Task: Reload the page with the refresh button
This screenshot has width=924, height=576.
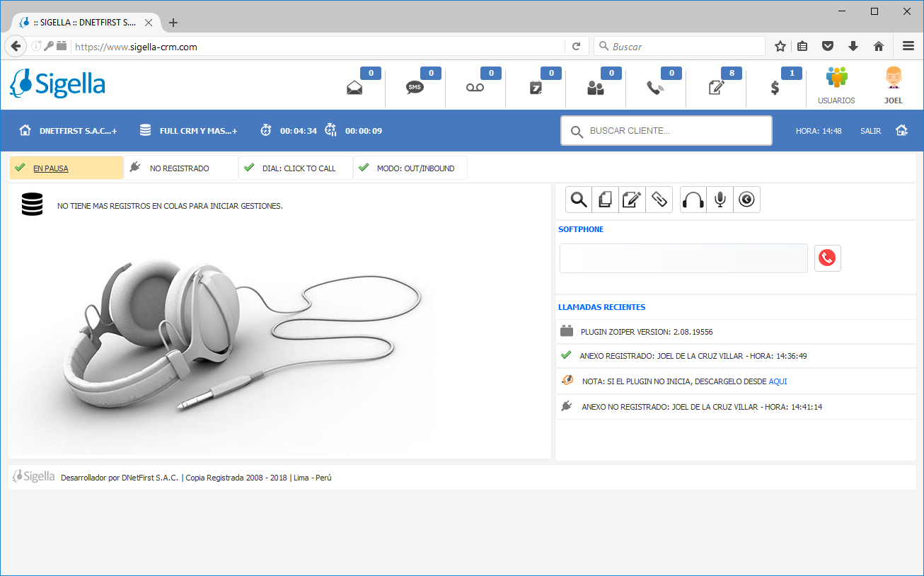Action: click(576, 46)
